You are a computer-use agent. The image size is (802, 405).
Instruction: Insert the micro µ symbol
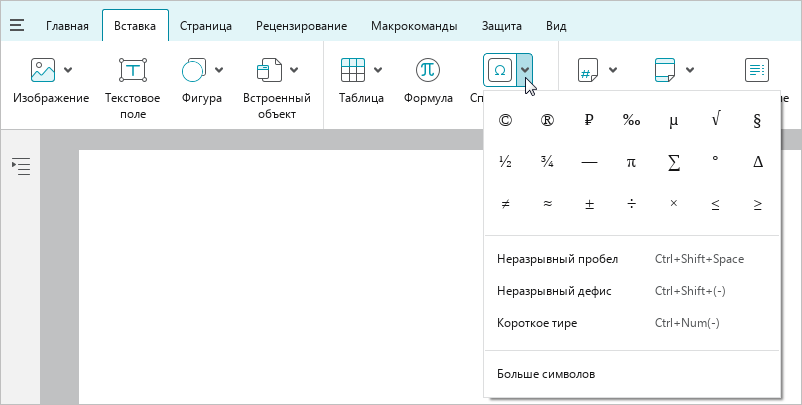tap(674, 121)
